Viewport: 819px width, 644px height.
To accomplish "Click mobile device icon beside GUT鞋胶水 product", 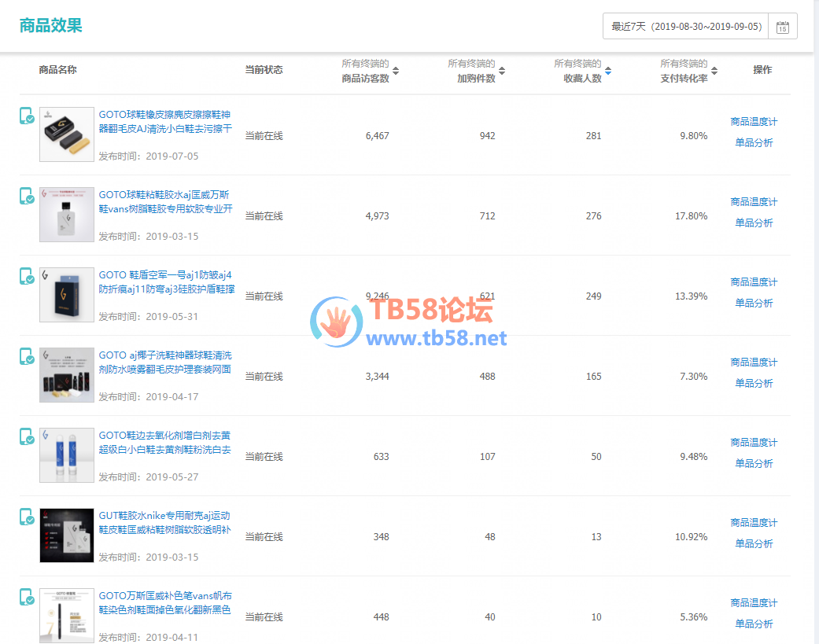I will click(x=27, y=517).
